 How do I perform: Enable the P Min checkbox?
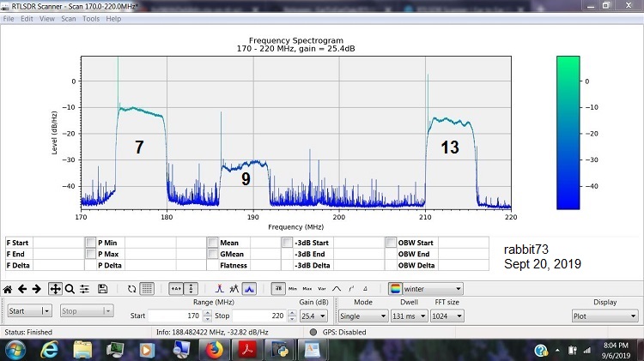coord(91,243)
